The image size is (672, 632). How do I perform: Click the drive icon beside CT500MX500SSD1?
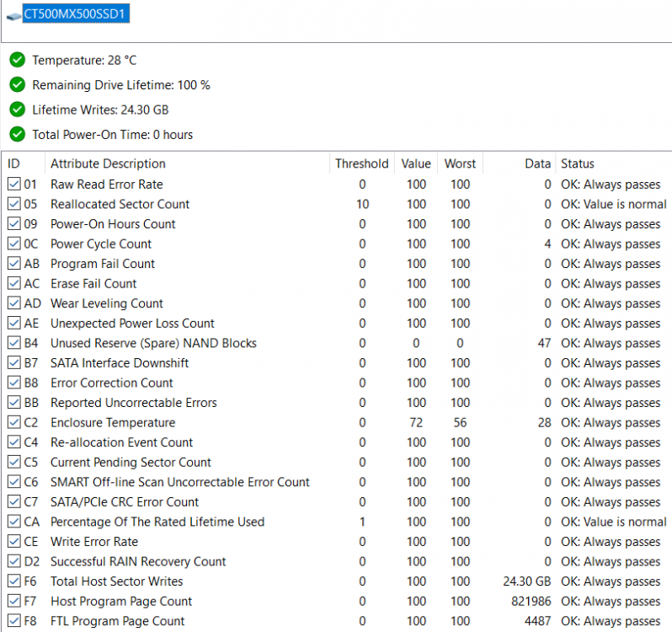point(13,16)
